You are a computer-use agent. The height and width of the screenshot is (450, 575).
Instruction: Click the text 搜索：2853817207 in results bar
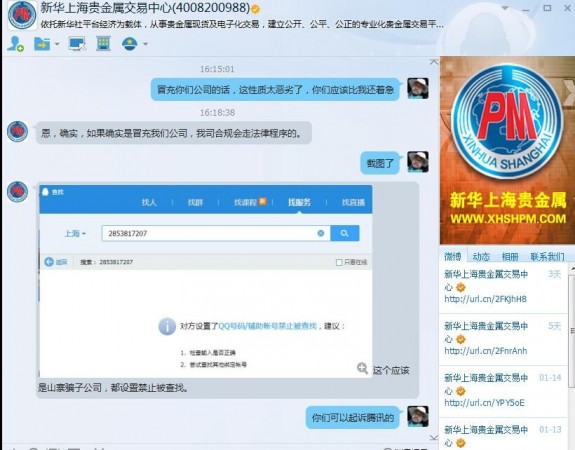tap(106, 262)
